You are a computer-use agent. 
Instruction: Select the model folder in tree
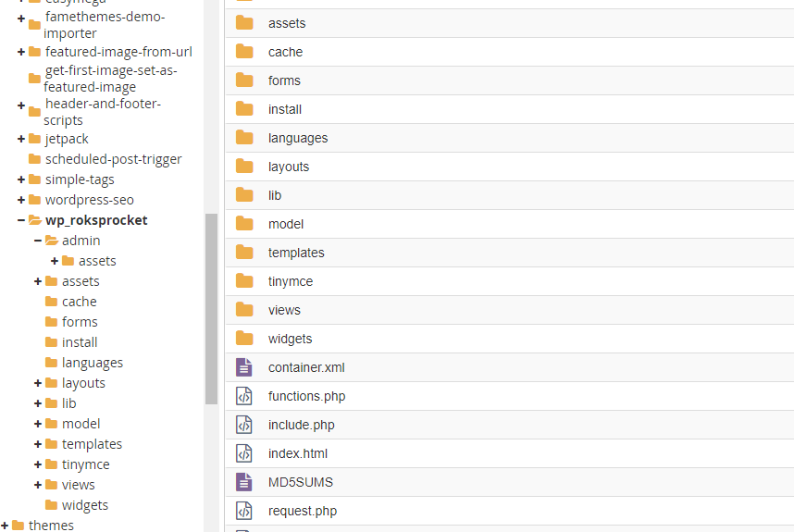pyautogui.click(x=81, y=424)
